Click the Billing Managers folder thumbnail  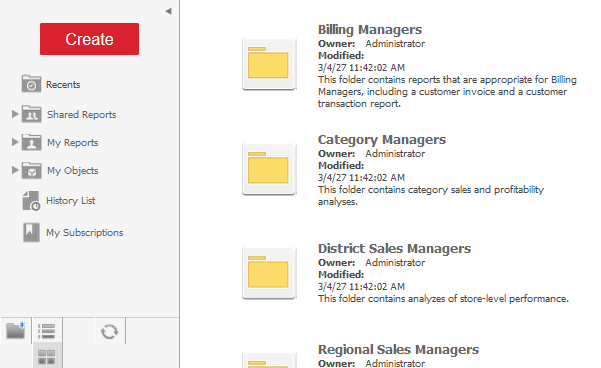point(269,64)
